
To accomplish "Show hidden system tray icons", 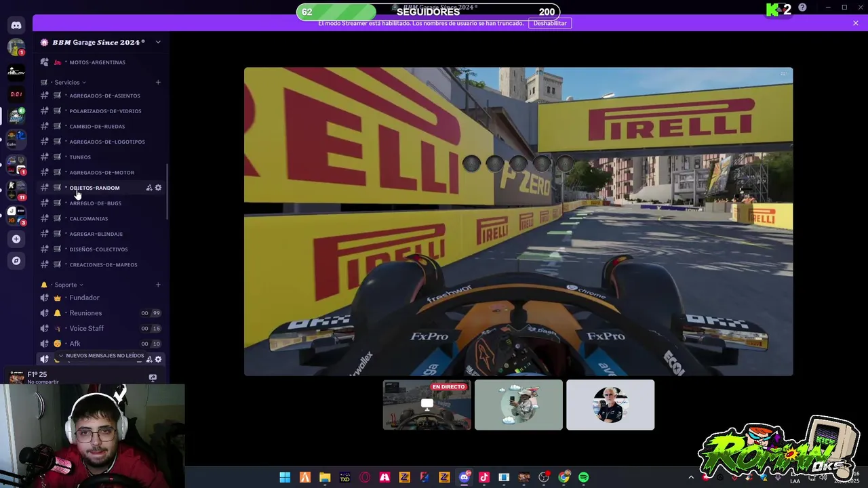I will tap(691, 477).
